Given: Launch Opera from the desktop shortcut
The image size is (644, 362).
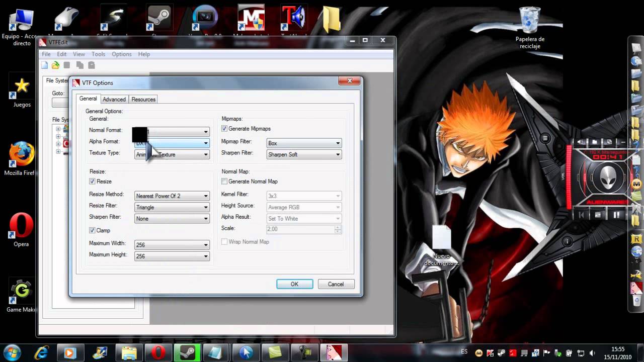Looking at the screenshot, I should coord(21,230).
